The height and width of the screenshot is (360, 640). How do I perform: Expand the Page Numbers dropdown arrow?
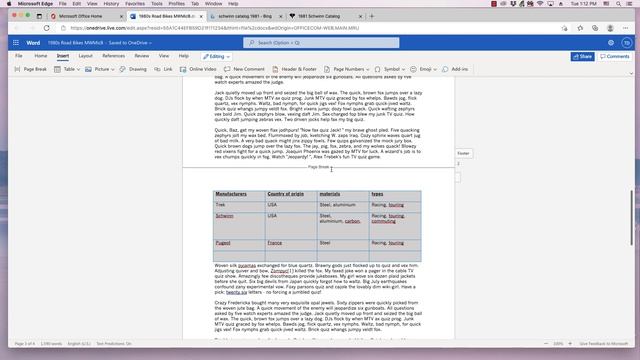pos(367,70)
